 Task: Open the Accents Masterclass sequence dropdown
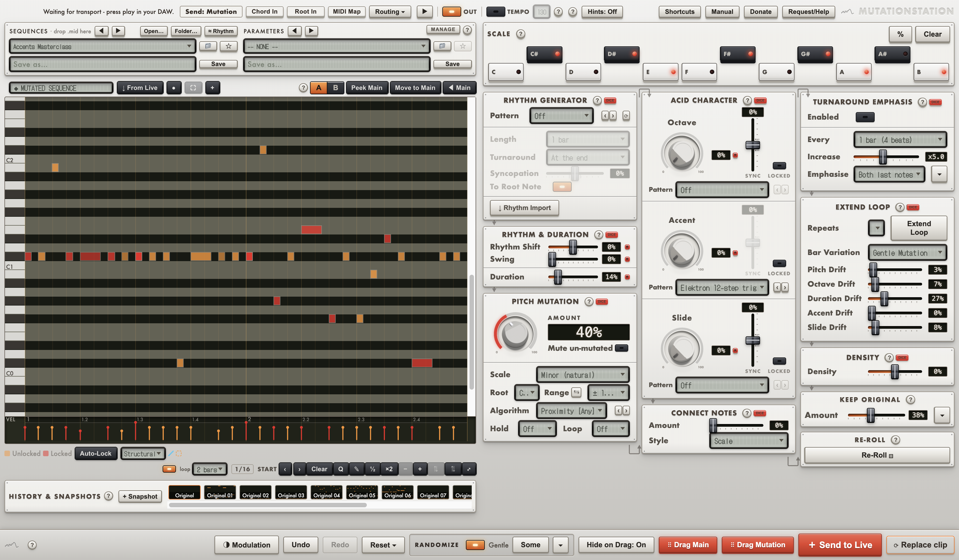point(102,46)
